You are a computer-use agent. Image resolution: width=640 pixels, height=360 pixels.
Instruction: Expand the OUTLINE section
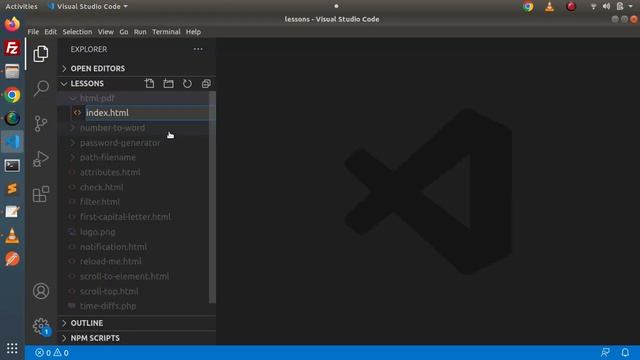[137, 323]
